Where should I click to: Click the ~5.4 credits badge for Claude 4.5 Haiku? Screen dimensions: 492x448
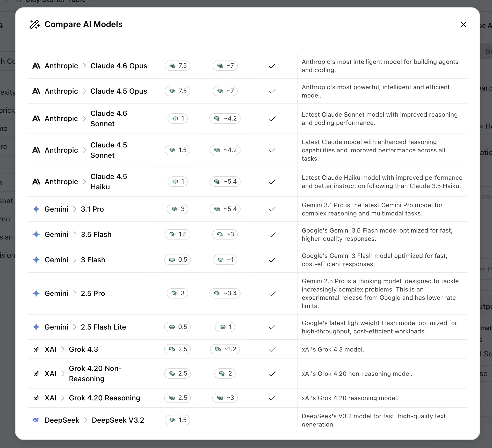tap(225, 182)
